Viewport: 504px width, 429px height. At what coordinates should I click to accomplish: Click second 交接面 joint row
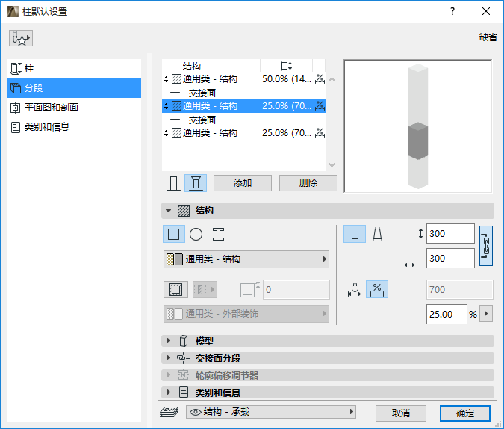click(244, 120)
